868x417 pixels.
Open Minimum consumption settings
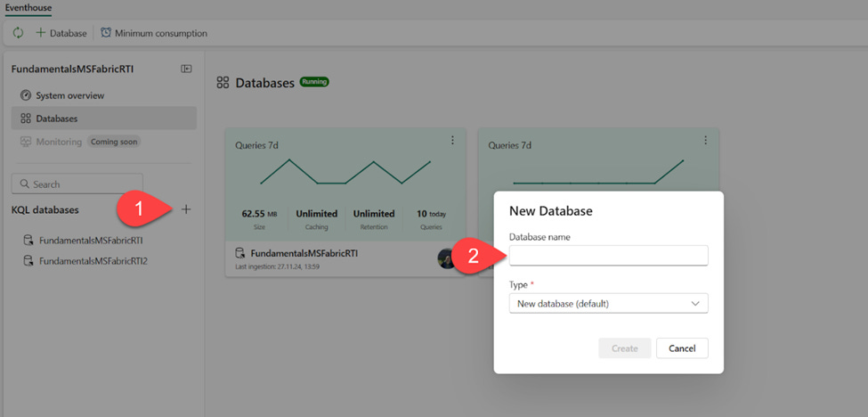pos(154,33)
